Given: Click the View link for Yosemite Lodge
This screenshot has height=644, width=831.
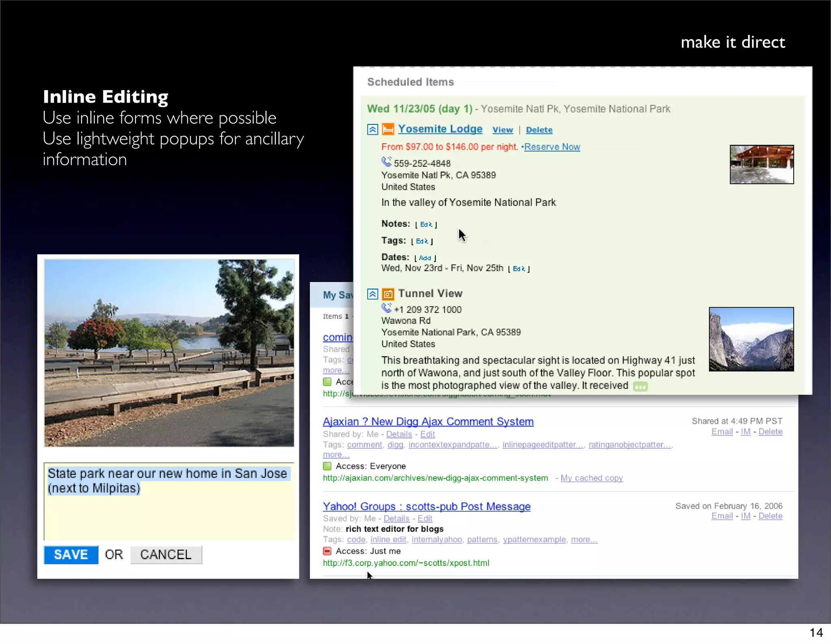Looking at the screenshot, I should 502,130.
